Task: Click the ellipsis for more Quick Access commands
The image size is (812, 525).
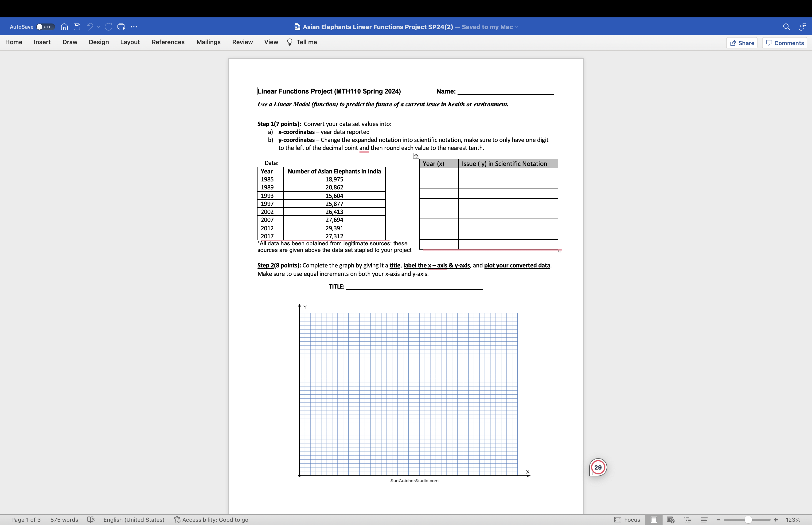Action: (134, 27)
